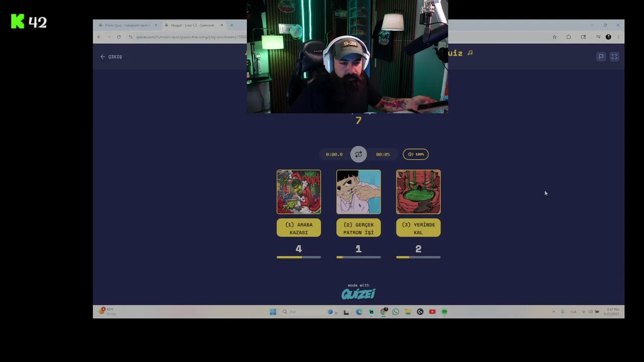Click the 00:05 duration time label
This screenshot has height=362, width=644.
click(383, 154)
